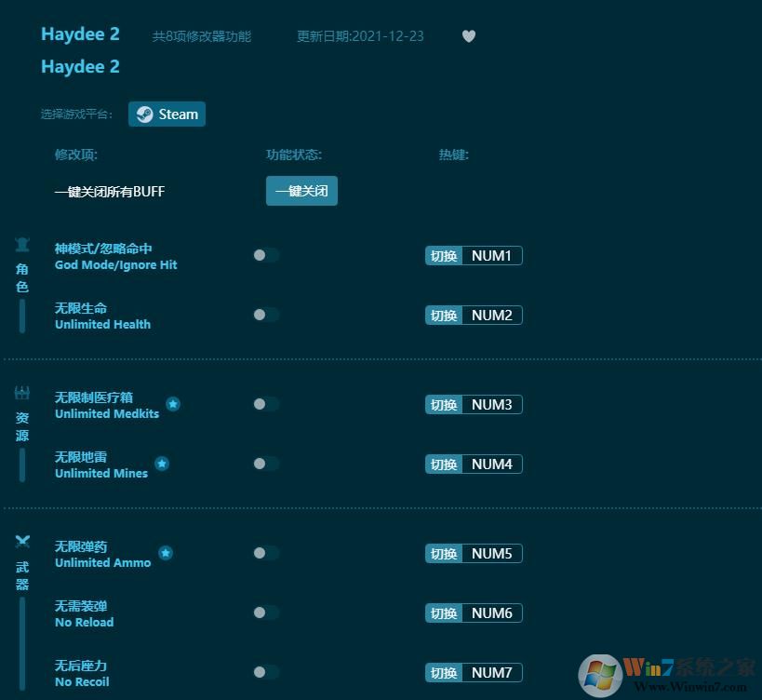Click the Steam logo icon on platform selector
Viewport: 762px width, 700px height.
[x=144, y=114]
